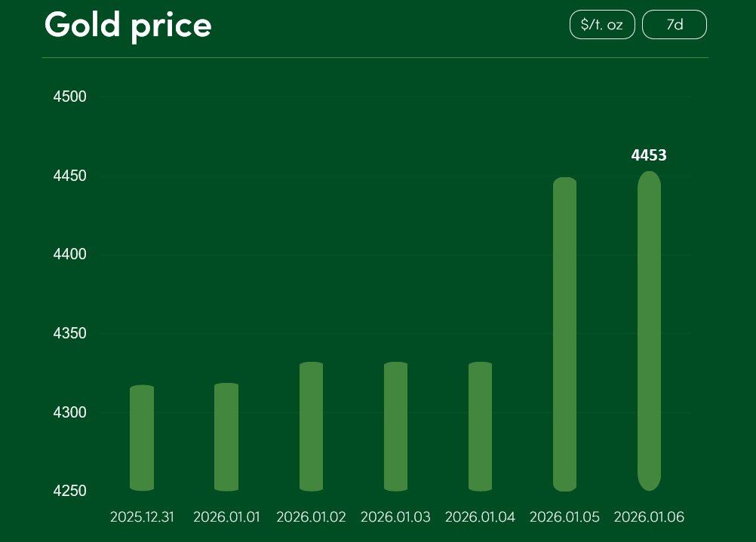Click the $/t. oz unit button
The image size is (756, 542).
pos(602,25)
